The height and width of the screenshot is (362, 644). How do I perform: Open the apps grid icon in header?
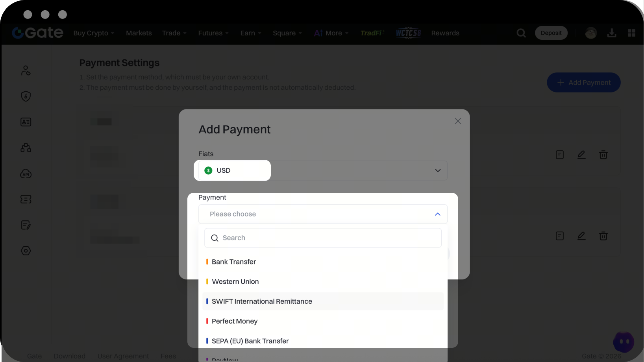point(631,33)
